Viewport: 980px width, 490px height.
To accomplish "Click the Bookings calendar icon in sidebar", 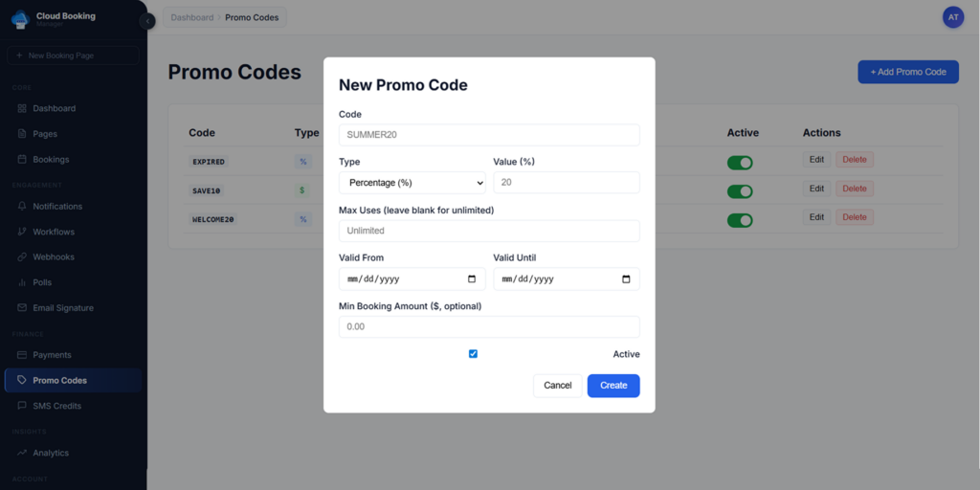I will (x=22, y=159).
